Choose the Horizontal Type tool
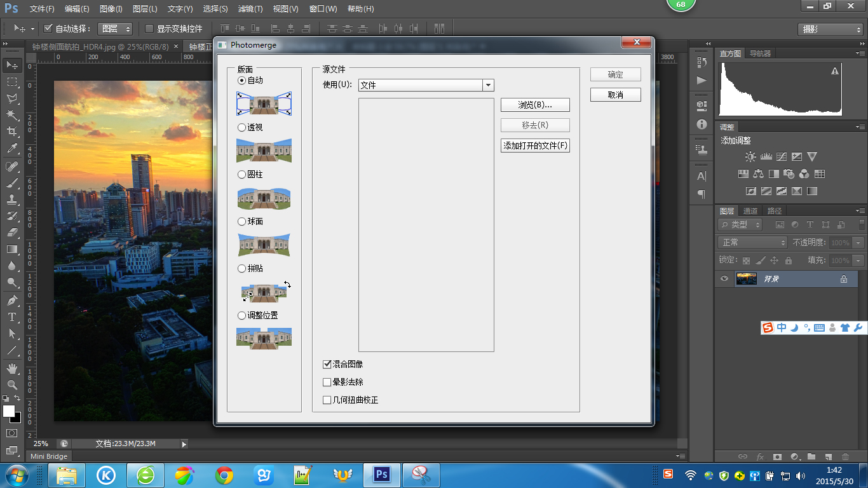The height and width of the screenshot is (488, 868). (x=12, y=316)
